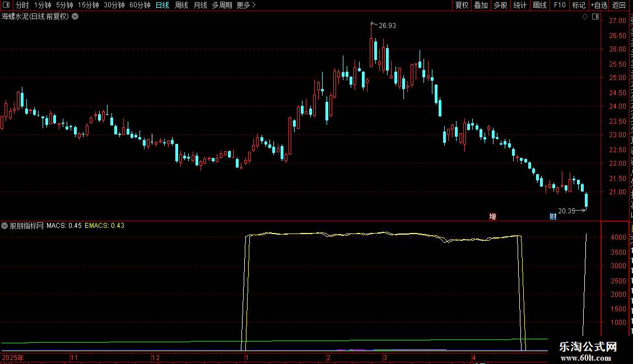
Task: Expand the 更多 periods menu
Action: [x=246, y=5]
